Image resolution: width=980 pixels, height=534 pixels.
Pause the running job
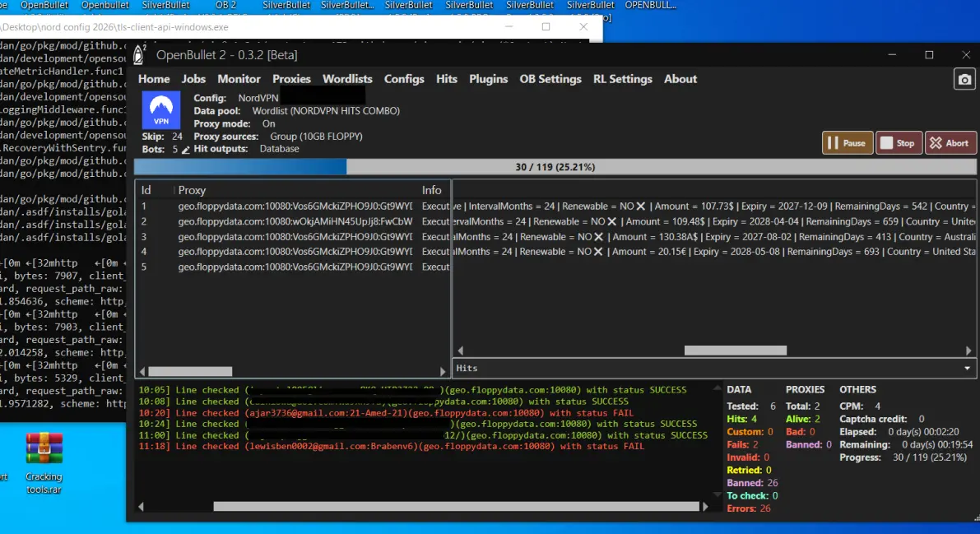click(x=848, y=142)
